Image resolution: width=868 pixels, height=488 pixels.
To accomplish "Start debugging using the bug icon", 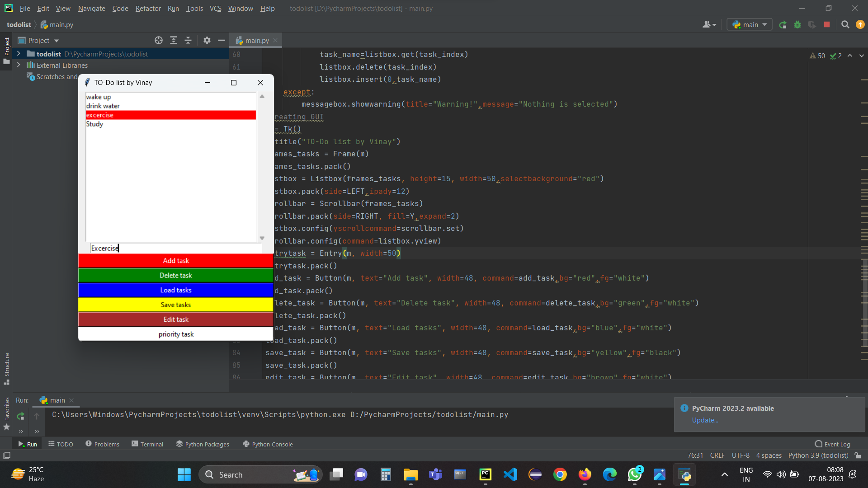I will click(797, 25).
